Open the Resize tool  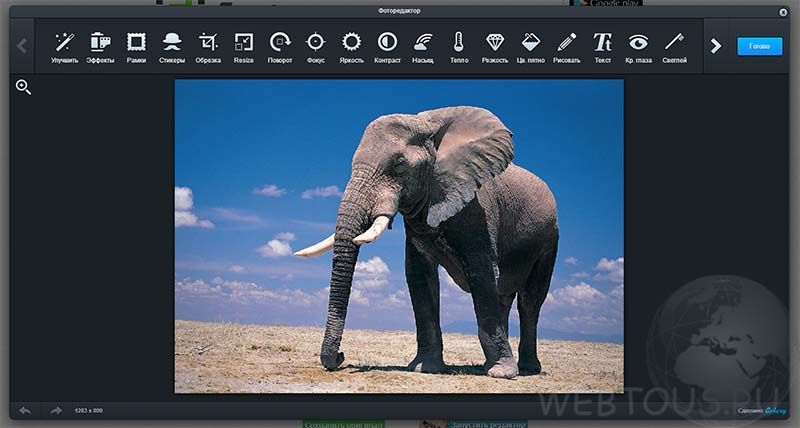click(244, 47)
